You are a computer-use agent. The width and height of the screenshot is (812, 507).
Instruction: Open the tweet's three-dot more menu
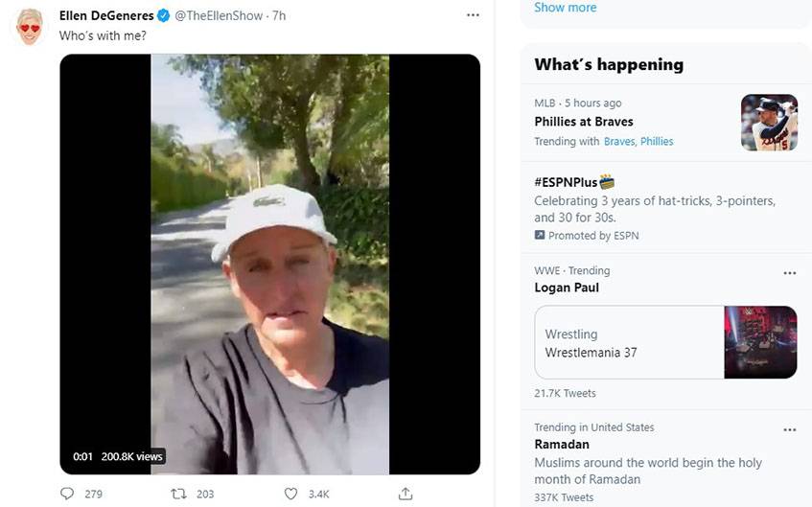point(473,16)
